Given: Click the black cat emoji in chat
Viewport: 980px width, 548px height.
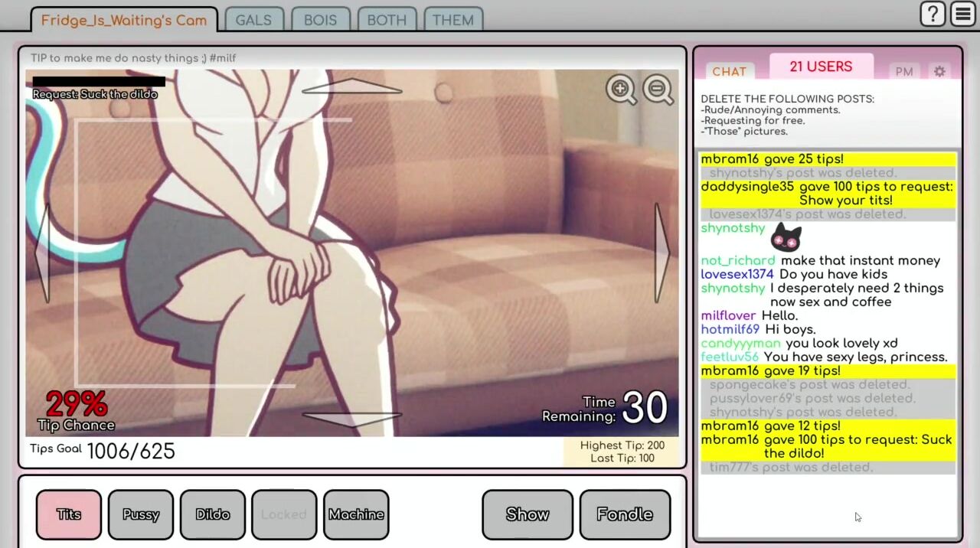Looking at the screenshot, I should (x=786, y=238).
